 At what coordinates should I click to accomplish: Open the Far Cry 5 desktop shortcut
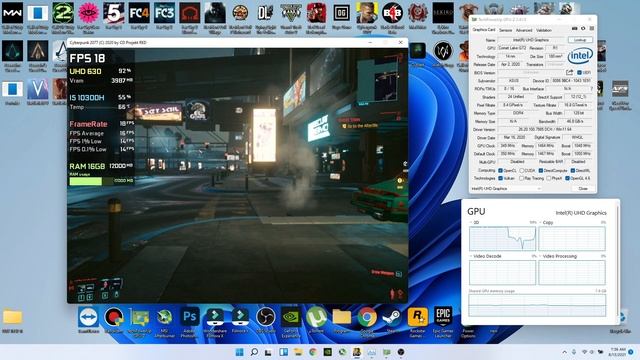coord(113,13)
